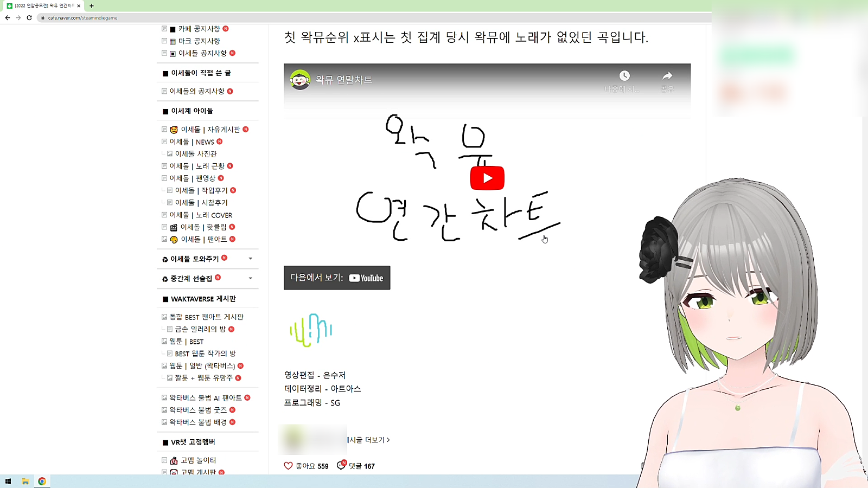Play the 왁뮤 연말차트 YouTube video
This screenshot has width=868, height=488.
point(487,178)
